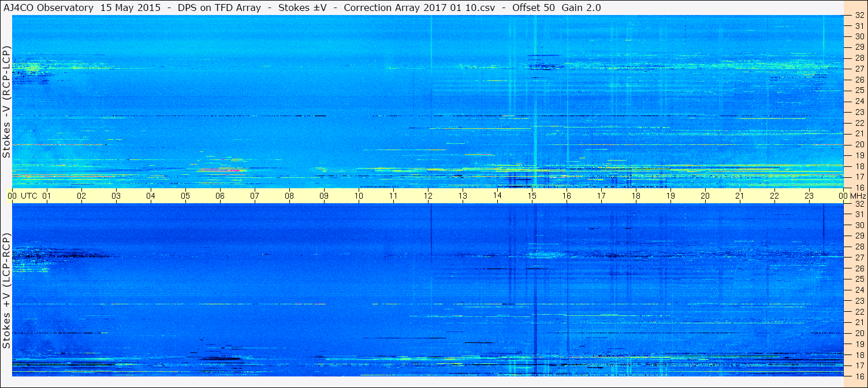Select the 19 hour tick on time axis
The height and width of the screenshot is (388, 868).
point(670,196)
